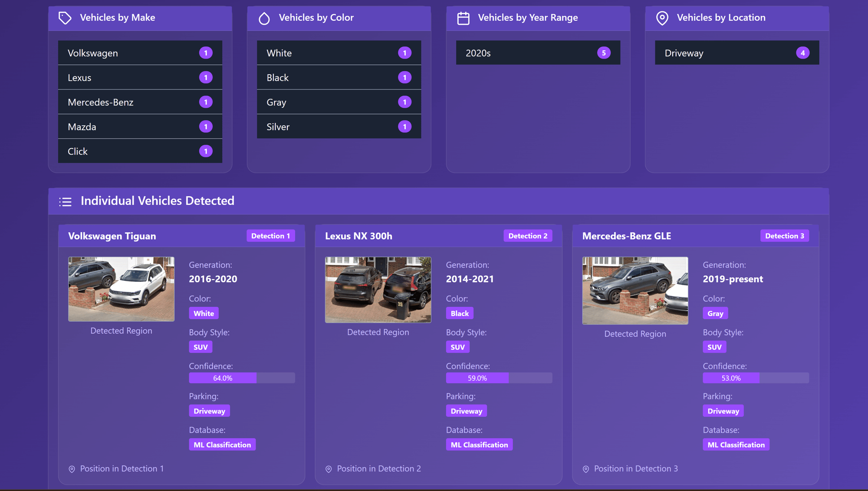Select the Black row in Vehicles by Color

339,78
